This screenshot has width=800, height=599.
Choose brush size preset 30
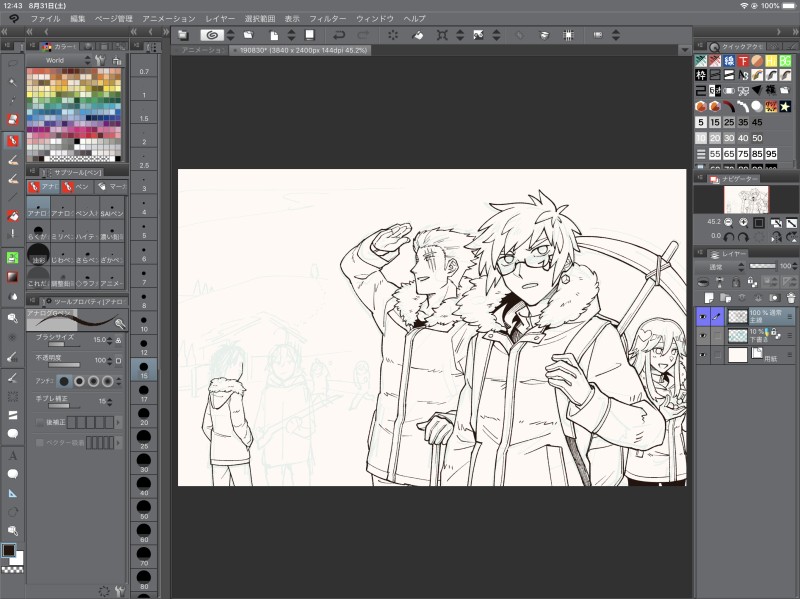tap(144, 463)
